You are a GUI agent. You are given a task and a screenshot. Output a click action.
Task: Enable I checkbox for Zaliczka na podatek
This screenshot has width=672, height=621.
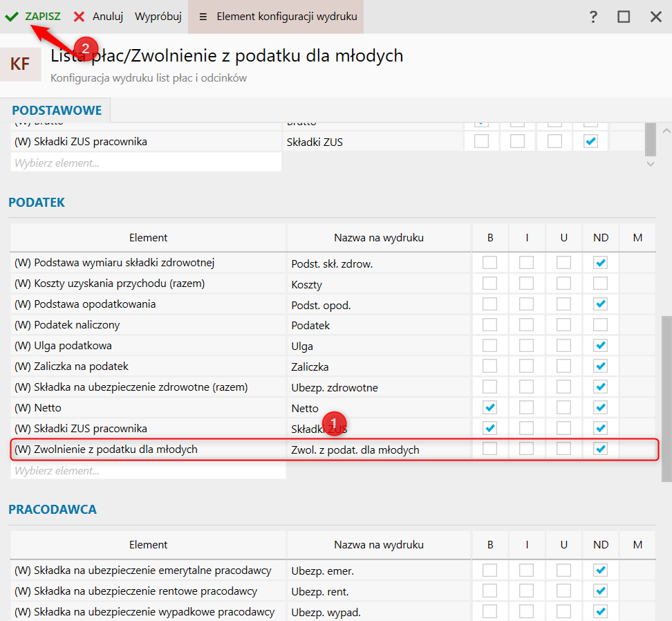tap(526, 366)
